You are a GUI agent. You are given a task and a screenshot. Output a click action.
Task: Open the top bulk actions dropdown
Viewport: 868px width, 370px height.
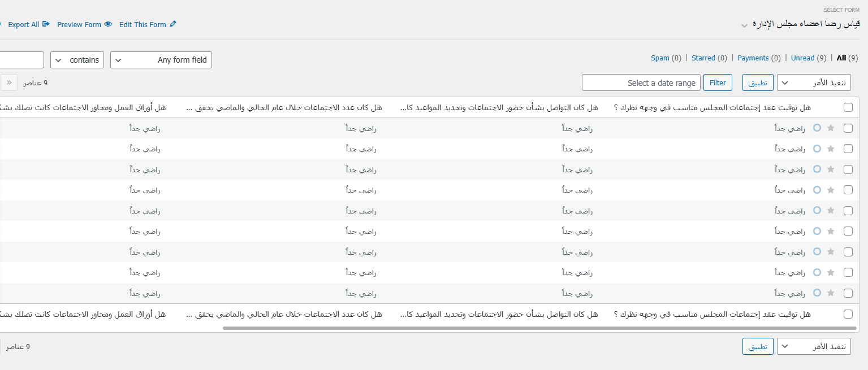(x=814, y=83)
